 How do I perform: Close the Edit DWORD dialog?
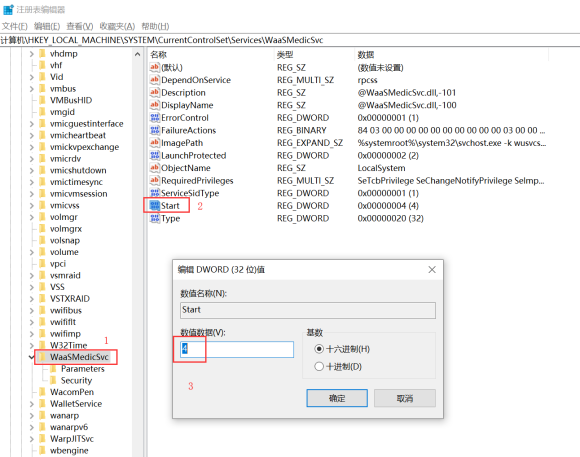[x=432, y=270]
